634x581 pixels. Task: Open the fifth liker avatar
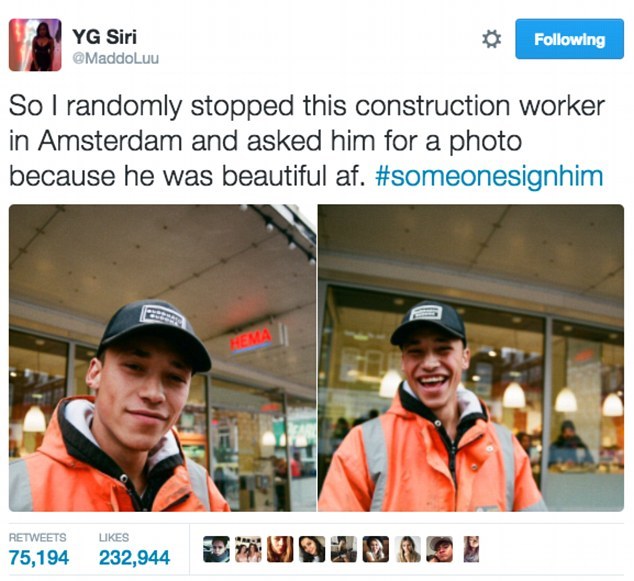click(x=344, y=549)
